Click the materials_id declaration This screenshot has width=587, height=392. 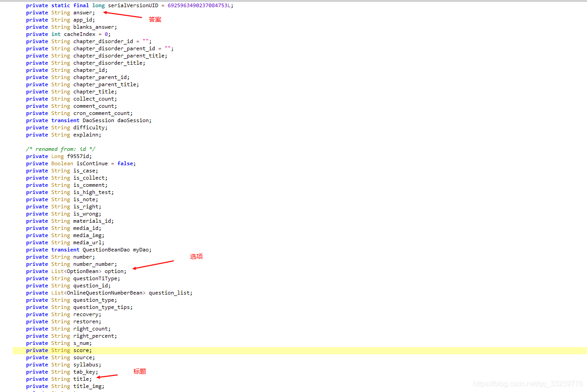70,221
